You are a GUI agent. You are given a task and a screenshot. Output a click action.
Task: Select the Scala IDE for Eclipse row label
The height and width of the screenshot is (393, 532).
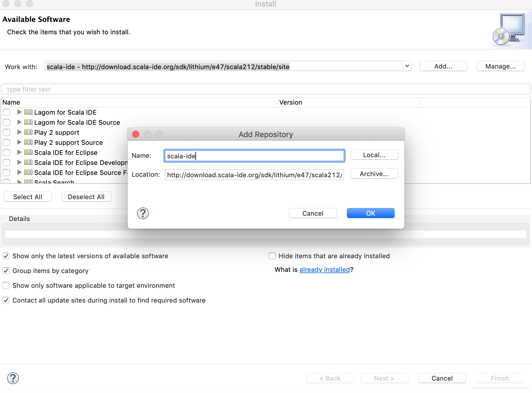[x=66, y=152]
